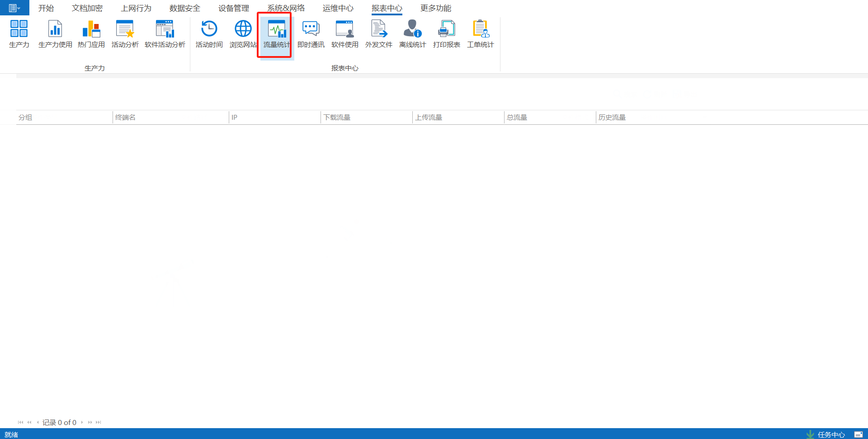
Task: Switch to the 文档加密 tab
Action: click(x=87, y=8)
